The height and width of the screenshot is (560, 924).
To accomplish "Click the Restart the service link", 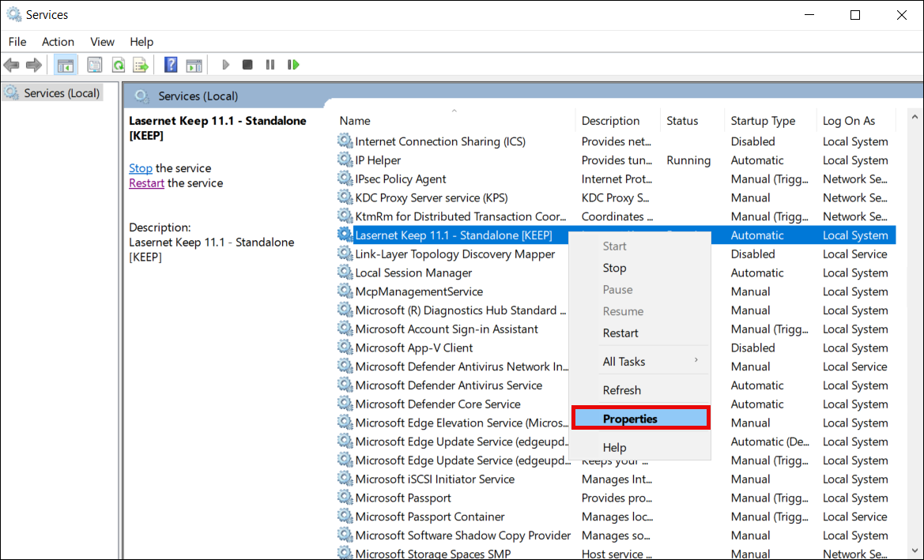I will [x=146, y=183].
